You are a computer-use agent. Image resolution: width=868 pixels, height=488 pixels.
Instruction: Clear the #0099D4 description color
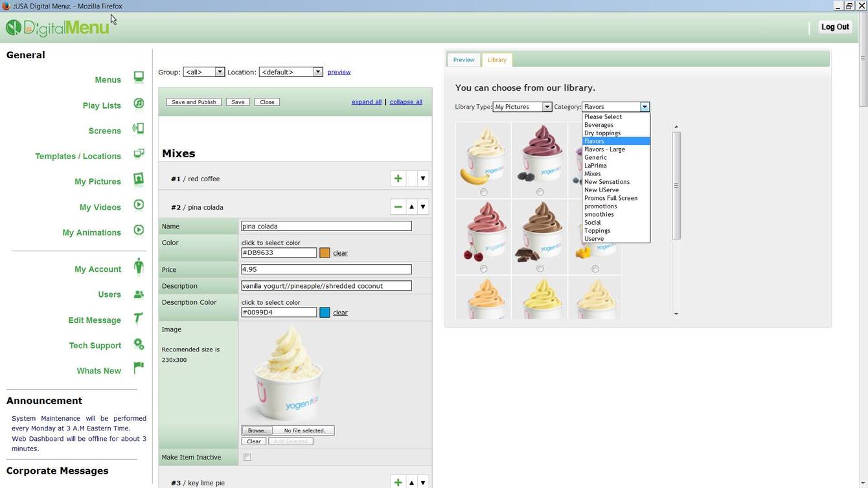(x=340, y=313)
